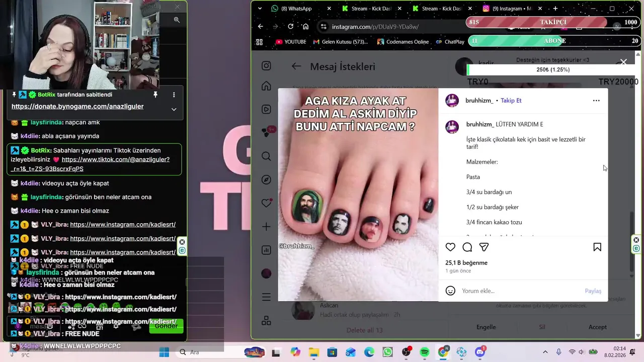Unpin the pinned BotRix chat message
This screenshot has width=644, height=362.
155,95
